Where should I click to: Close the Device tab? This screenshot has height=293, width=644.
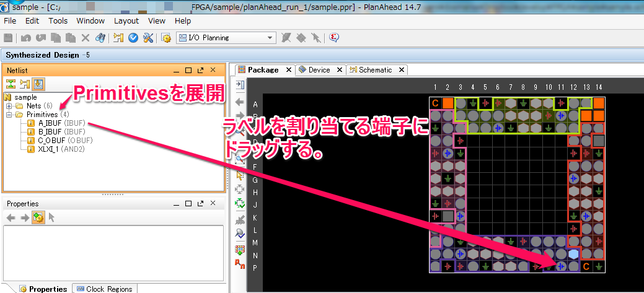point(339,70)
